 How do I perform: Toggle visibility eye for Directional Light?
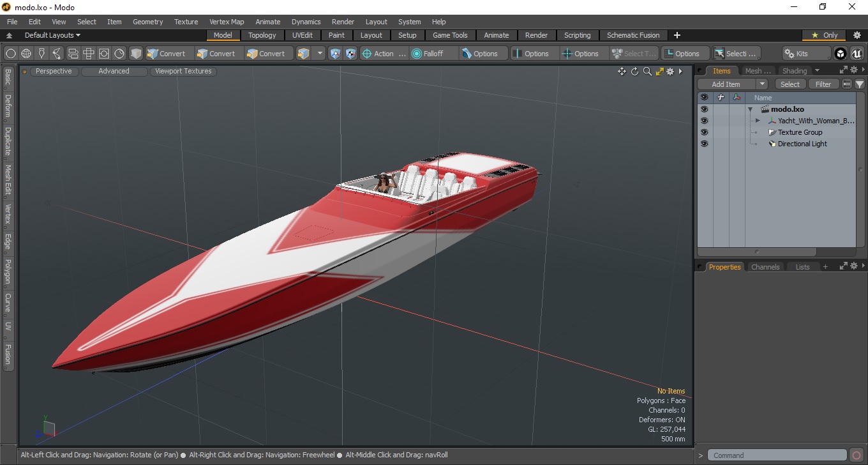[x=704, y=144]
